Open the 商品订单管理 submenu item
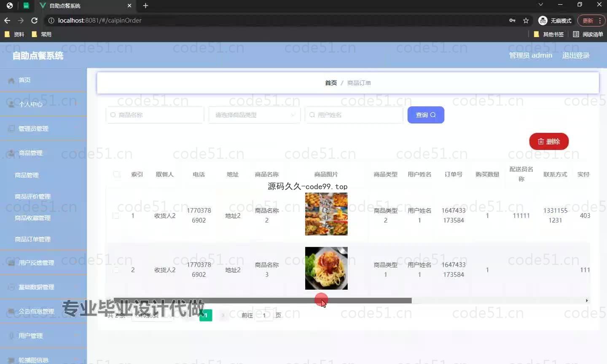The height and width of the screenshot is (364, 607). [x=43, y=239]
